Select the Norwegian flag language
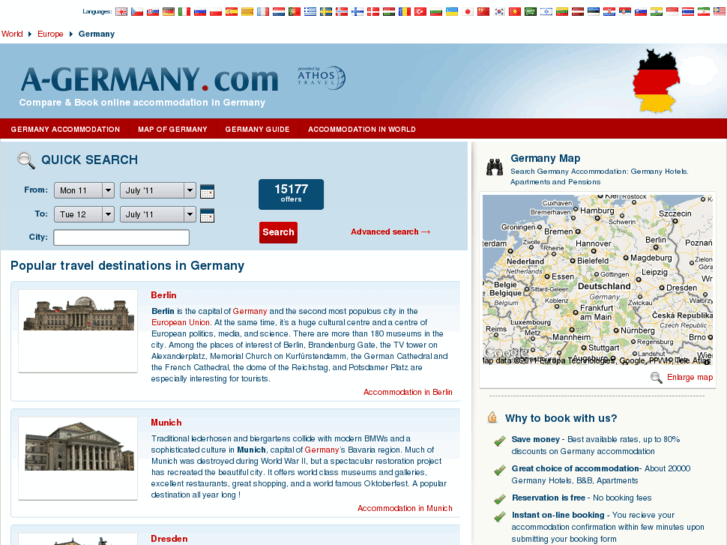Viewport: 727px width, 545px height. [x=342, y=12]
